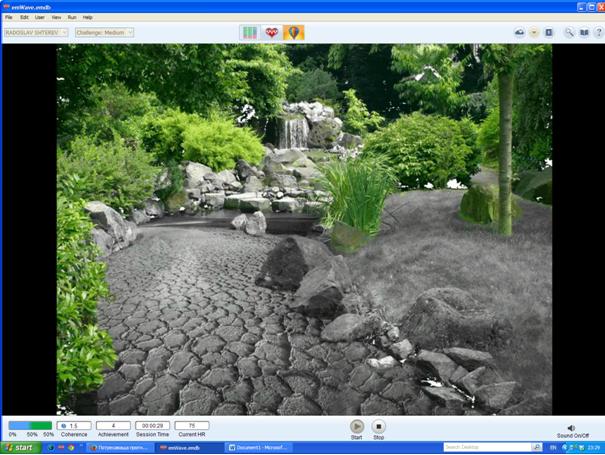
Task: Click the magnifier icon in the toolbar
Action: click(569, 33)
